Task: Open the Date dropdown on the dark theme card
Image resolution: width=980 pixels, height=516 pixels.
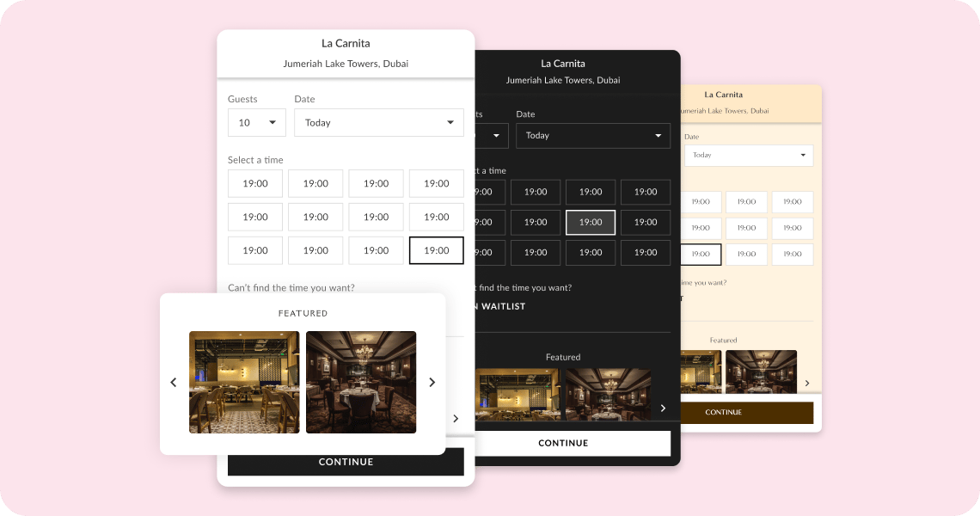Action: click(x=593, y=135)
